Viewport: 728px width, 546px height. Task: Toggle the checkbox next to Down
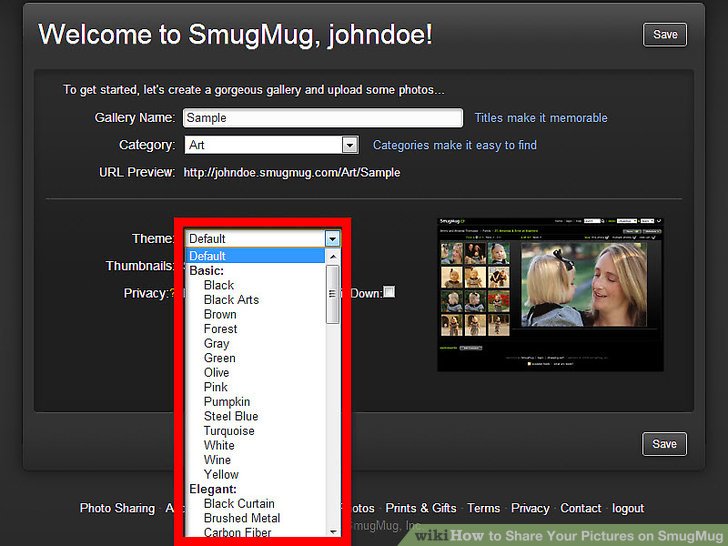click(x=389, y=292)
